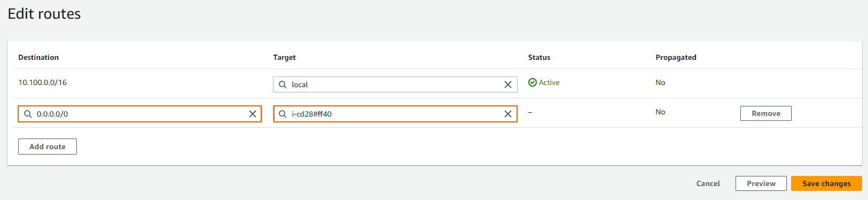Select the 10.100.0.0/16 destination text
Image resolution: width=868 pixels, height=200 pixels.
pos(43,82)
